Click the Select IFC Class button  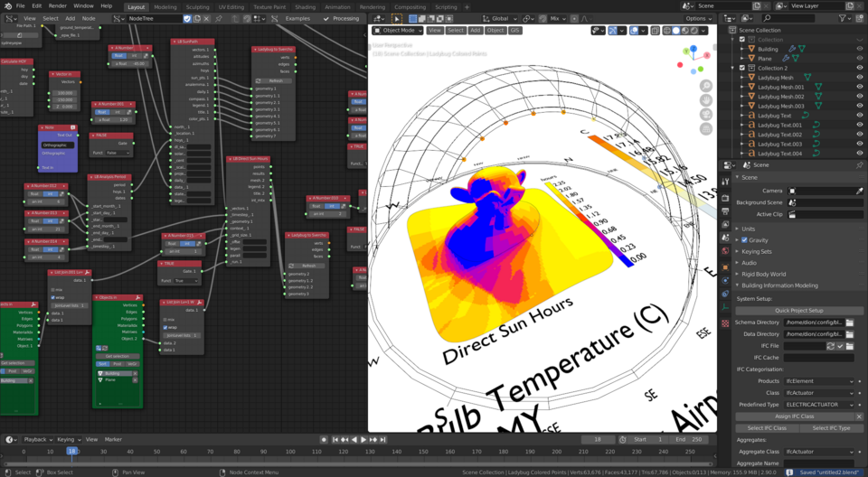point(767,427)
